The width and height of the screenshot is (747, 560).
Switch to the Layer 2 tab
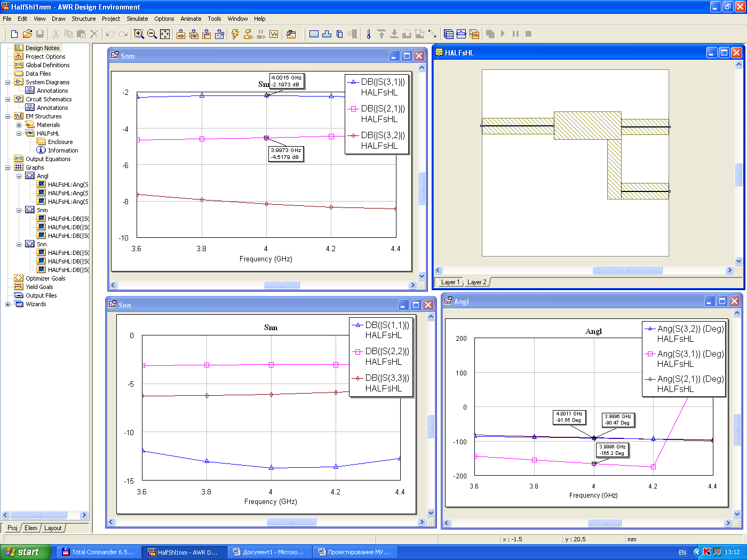pyautogui.click(x=476, y=282)
